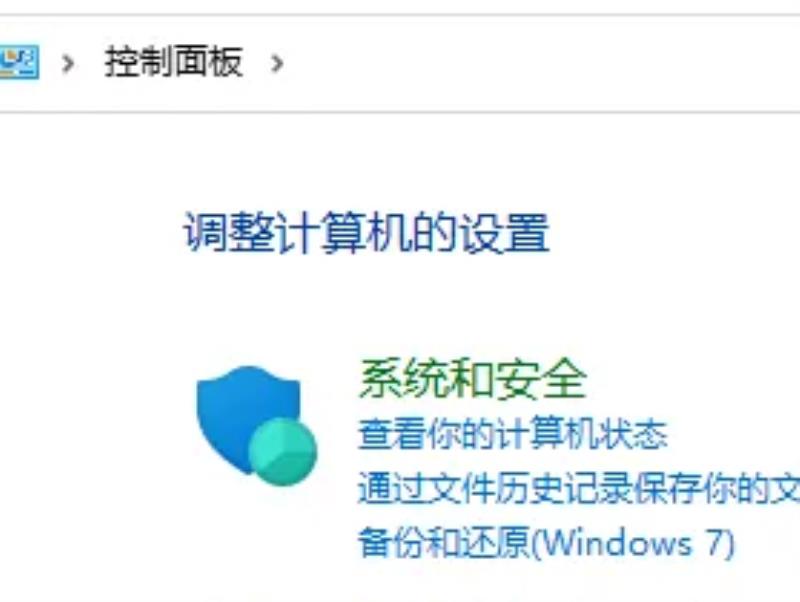Expand the chevron following 控制面板 breadcrumb
The width and height of the screenshot is (800, 602).
click(x=277, y=63)
